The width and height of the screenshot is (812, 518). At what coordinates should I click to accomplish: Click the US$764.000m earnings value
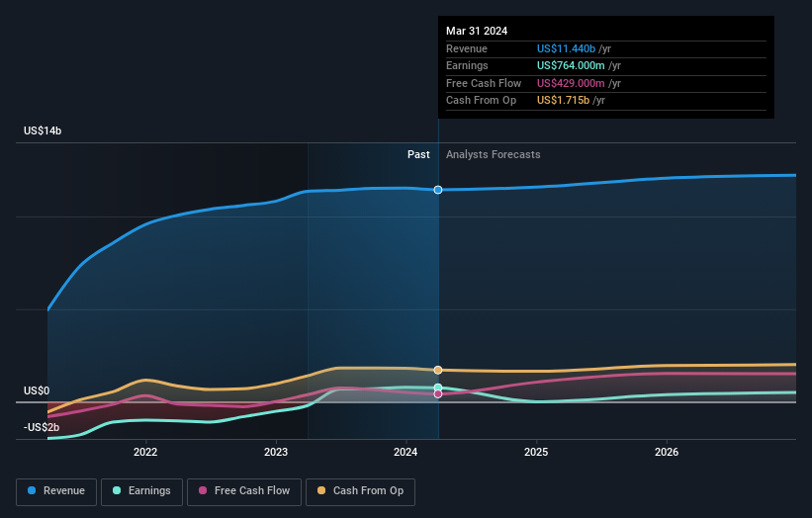pos(571,65)
